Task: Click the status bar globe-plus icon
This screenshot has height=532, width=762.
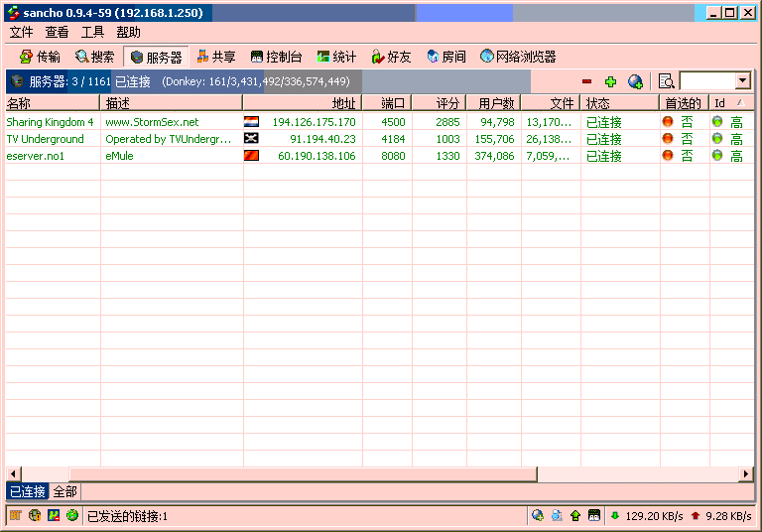Action: [538, 515]
